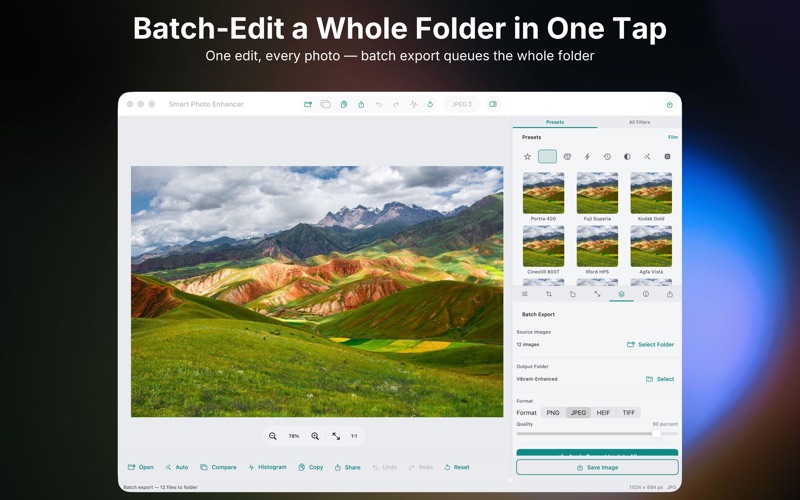The width and height of the screenshot is (800, 500).
Task: Select clock vintage preset category
Action: click(607, 157)
